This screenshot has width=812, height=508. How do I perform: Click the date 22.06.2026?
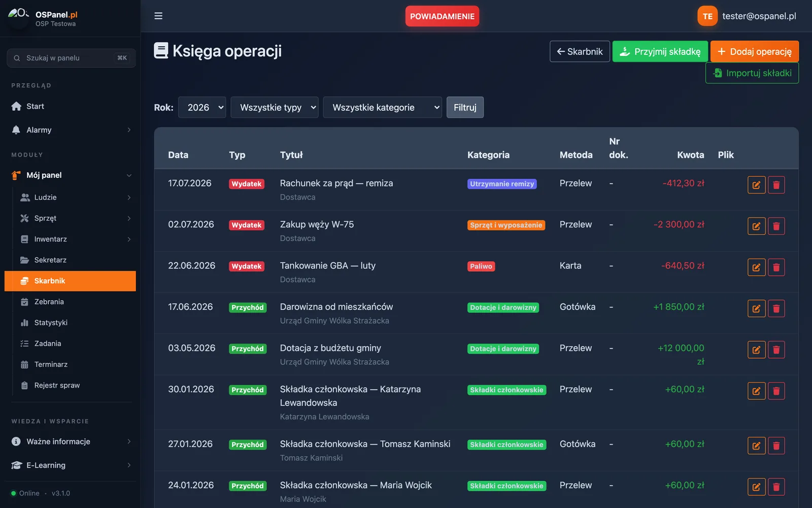pos(192,266)
